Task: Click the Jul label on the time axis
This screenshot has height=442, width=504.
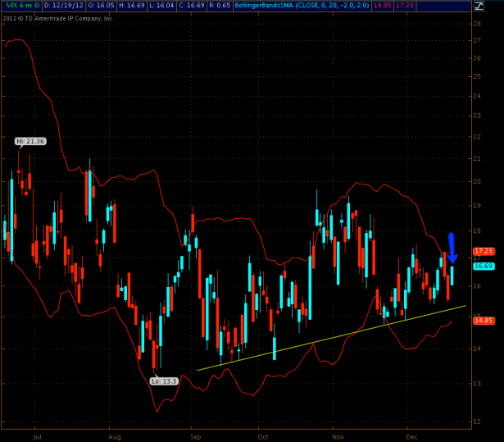Action: (35, 437)
